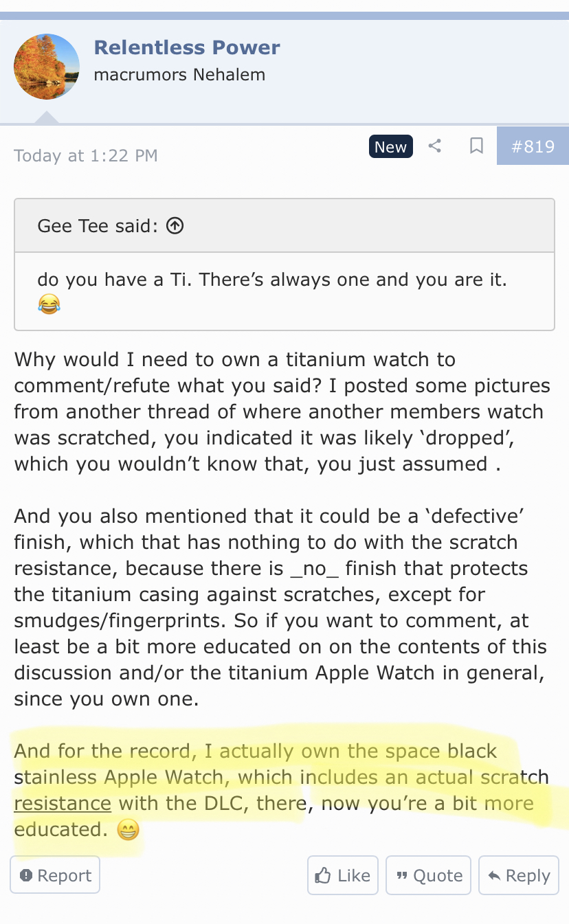Report this post
569x924 pixels.
pyautogui.click(x=55, y=875)
